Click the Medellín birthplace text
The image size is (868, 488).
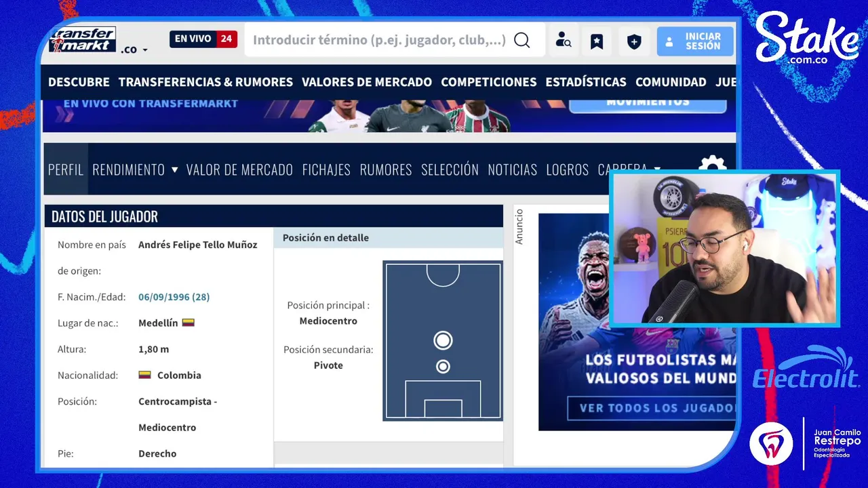158,323
